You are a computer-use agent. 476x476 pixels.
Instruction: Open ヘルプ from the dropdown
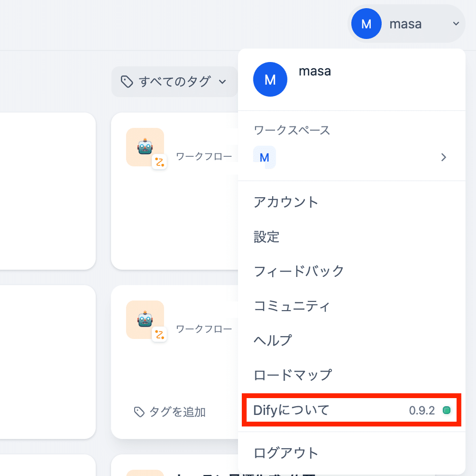pos(273,340)
